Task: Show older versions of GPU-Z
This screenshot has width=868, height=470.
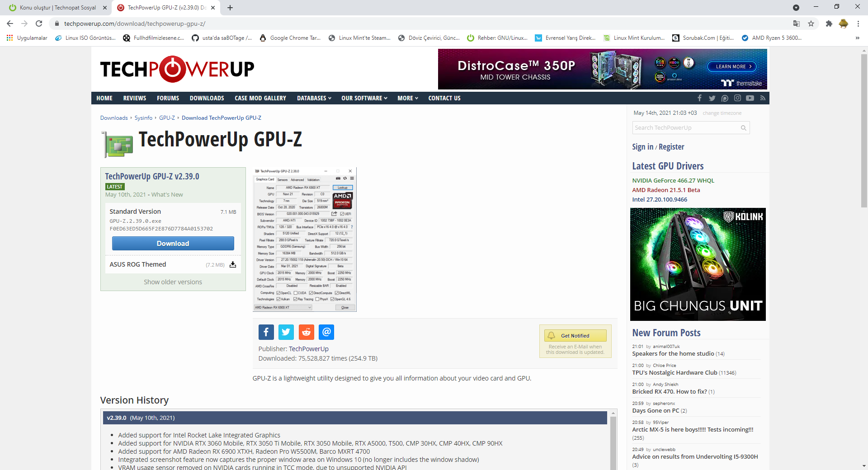Action: tap(173, 282)
